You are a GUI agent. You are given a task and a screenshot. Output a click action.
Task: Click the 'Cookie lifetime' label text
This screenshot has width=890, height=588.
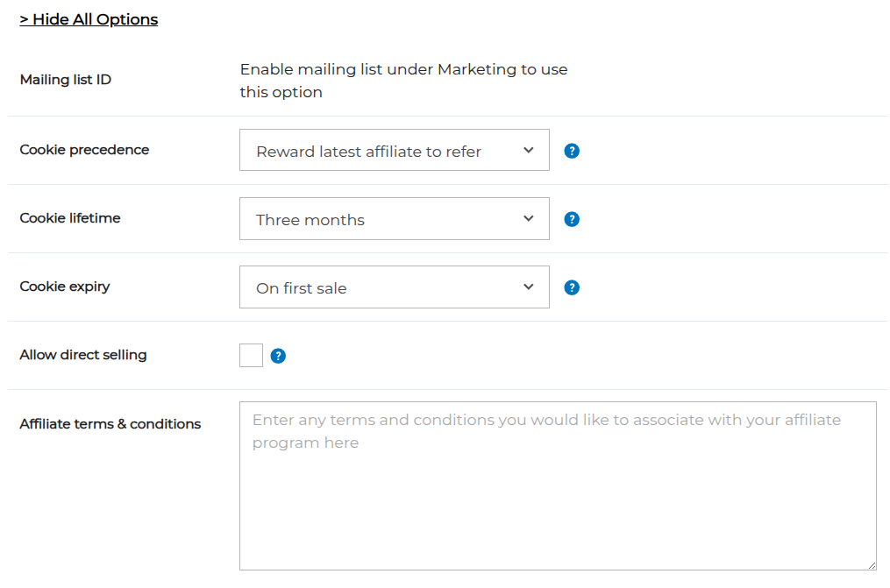[70, 218]
